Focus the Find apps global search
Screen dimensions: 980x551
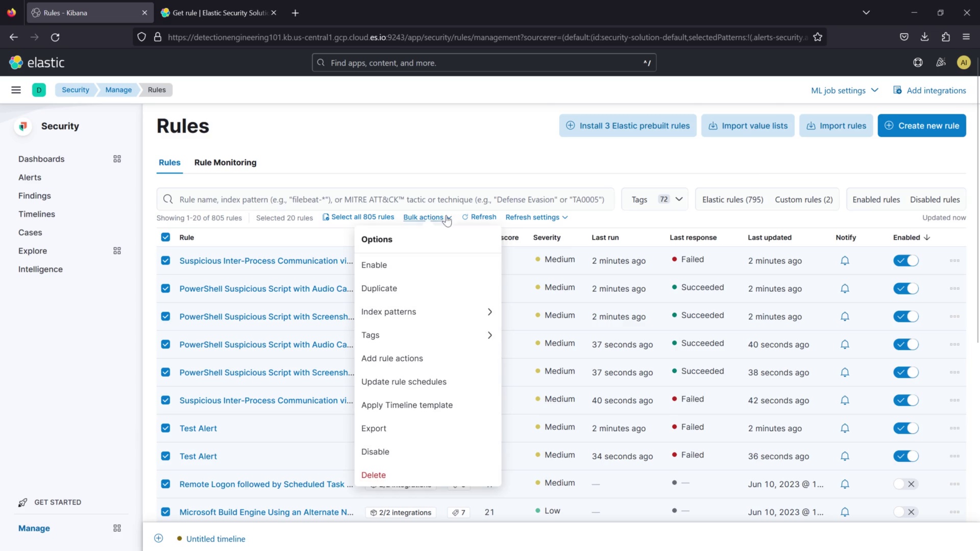coord(484,63)
